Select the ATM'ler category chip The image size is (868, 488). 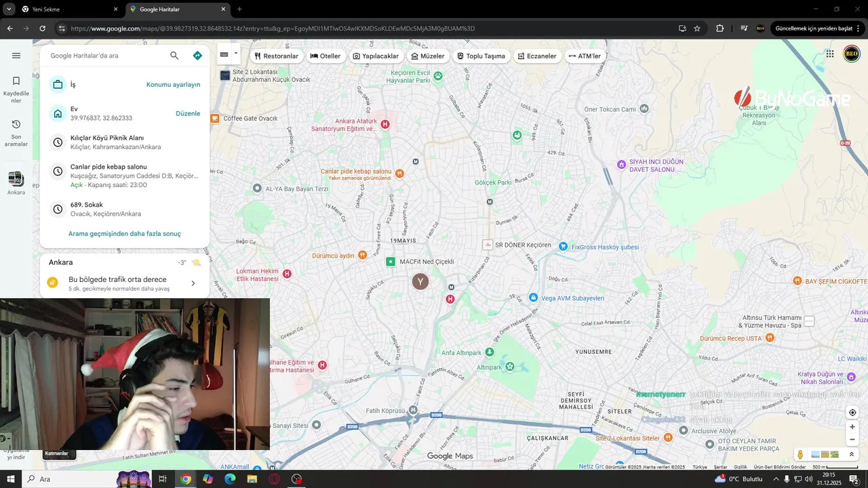click(x=585, y=56)
